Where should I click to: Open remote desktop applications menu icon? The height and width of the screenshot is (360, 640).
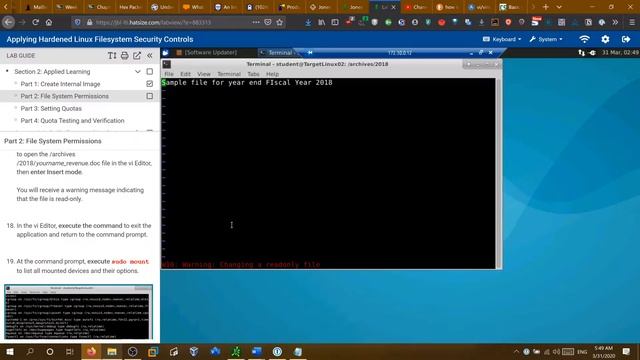click(165, 53)
